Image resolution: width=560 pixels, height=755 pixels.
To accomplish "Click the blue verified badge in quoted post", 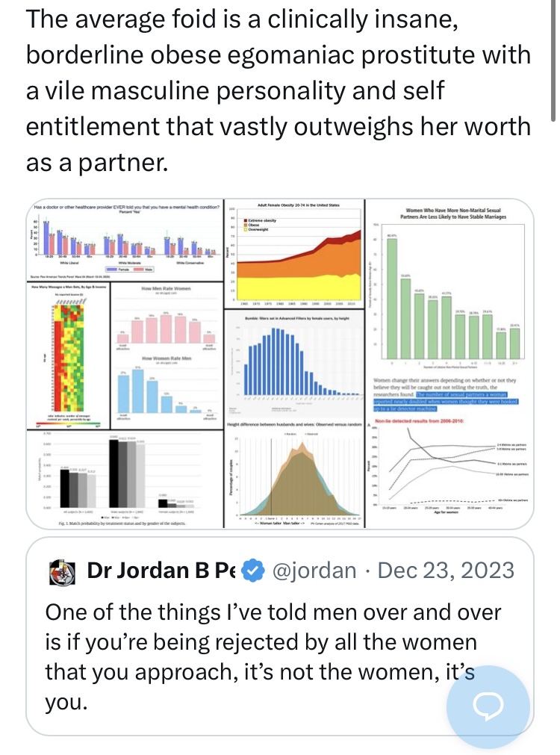I will coord(253,571).
